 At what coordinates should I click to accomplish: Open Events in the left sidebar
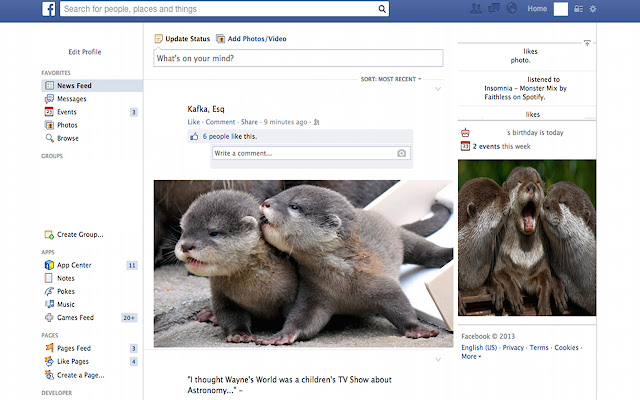[x=66, y=112]
